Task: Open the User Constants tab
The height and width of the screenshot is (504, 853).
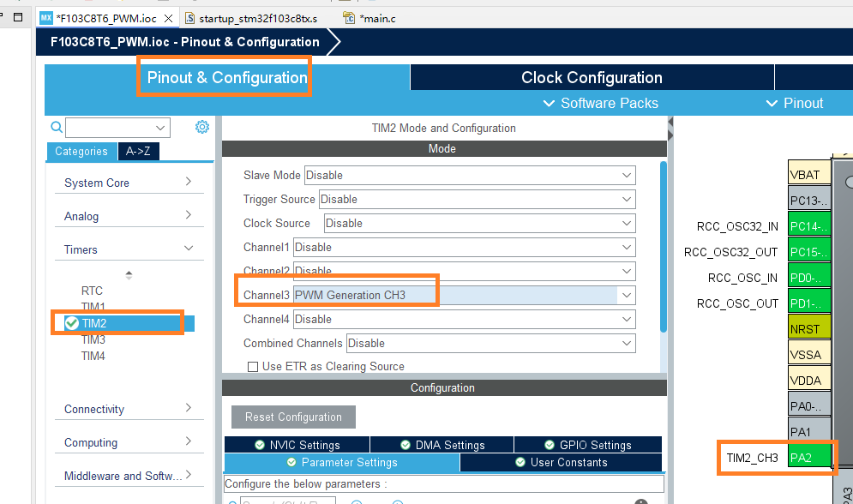Action: pyautogui.click(x=561, y=462)
